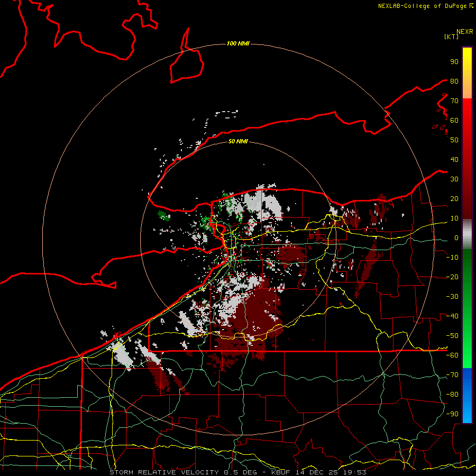The image size is (476, 476).
Task: Click the 50 NMI range ring label
Action: [x=238, y=141]
